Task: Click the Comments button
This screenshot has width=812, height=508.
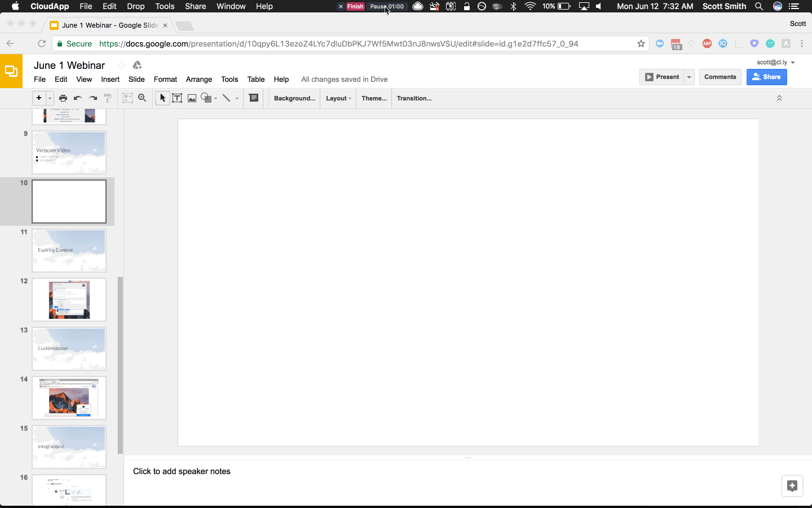Action: coord(720,77)
